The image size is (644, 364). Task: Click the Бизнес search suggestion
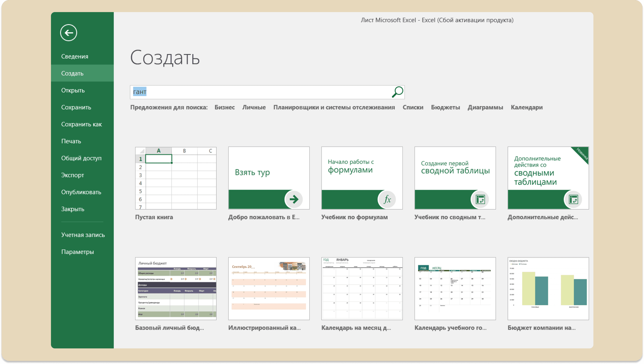pyautogui.click(x=225, y=107)
